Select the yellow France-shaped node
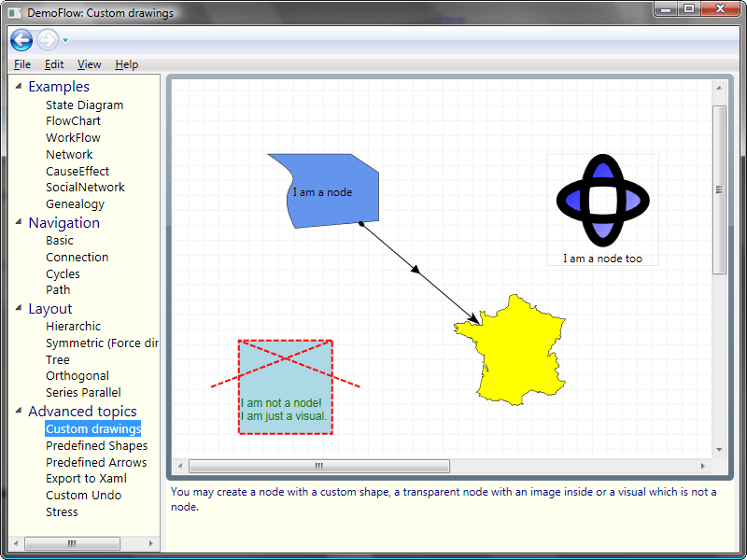This screenshot has height=560, width=747. [x=514, y=350]
